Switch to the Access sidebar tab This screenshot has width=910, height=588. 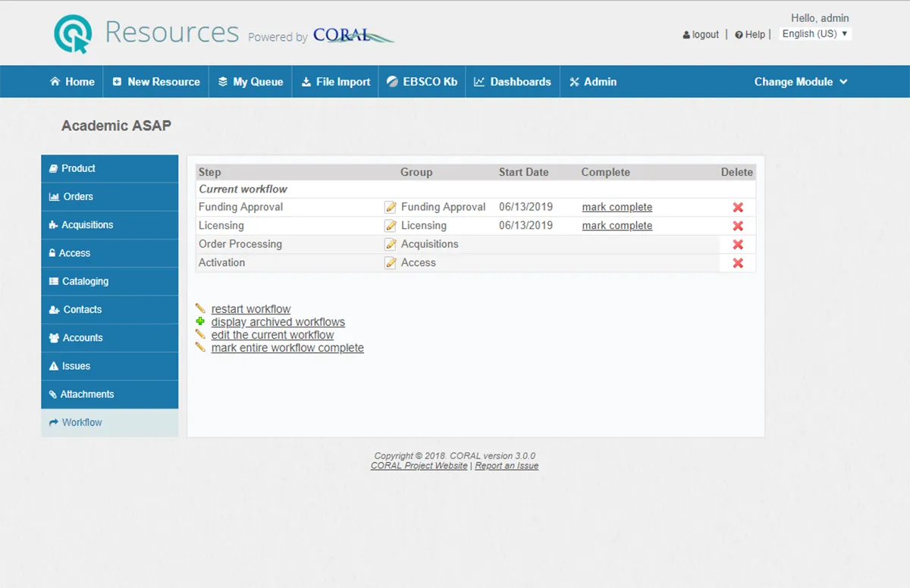(x=110, y=253)
